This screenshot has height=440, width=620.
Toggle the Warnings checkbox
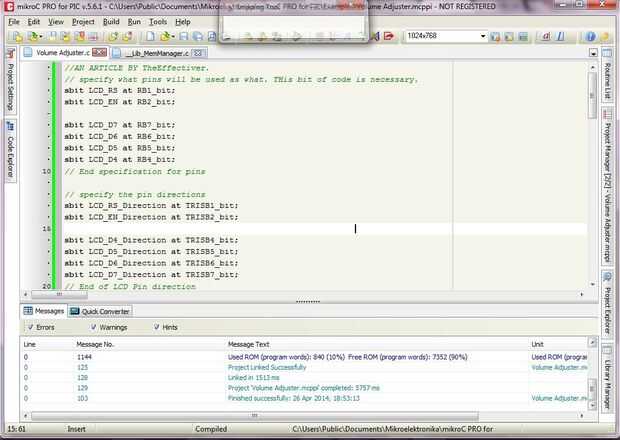pos(94,327)
